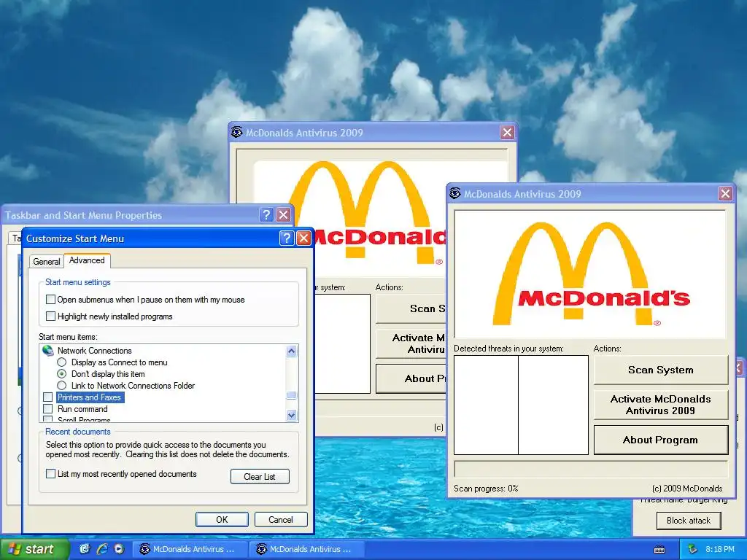Screen dimensions: 747x560
Task: Click Block attack button
Action: click(689, 521)
